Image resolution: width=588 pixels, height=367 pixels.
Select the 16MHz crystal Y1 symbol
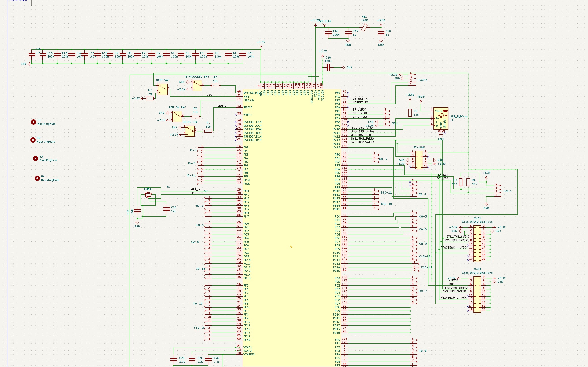[148, 195]
